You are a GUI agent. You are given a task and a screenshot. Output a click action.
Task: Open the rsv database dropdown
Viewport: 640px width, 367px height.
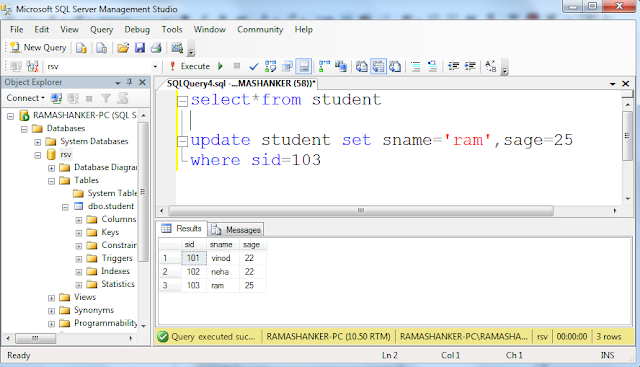pos(155,67)
